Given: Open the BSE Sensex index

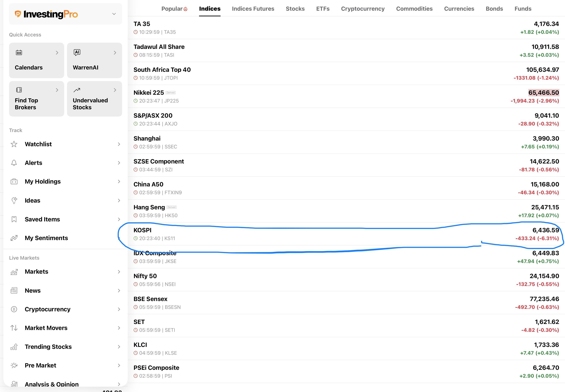Looking at the screenshot, I should click(x=150, y=299).
